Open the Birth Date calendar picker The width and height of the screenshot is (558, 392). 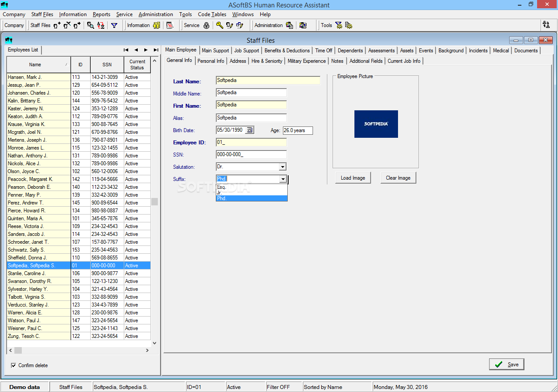[x=249, y=130]
